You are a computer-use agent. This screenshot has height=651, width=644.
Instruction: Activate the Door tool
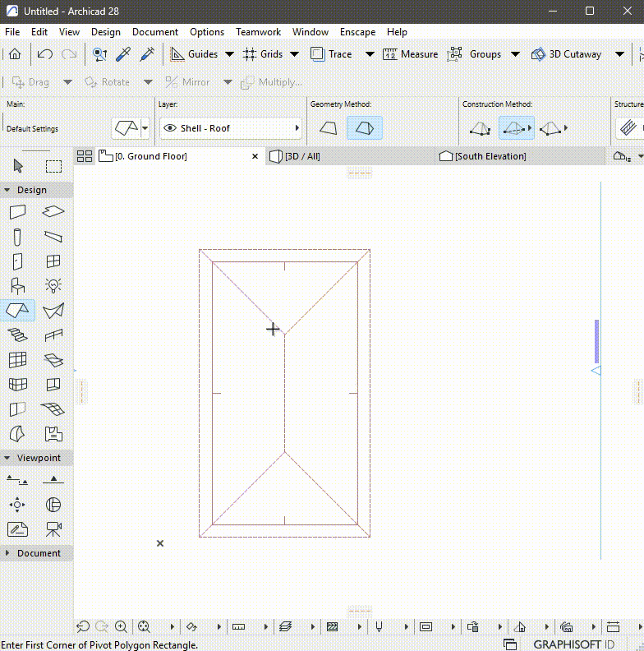point(17,261)
